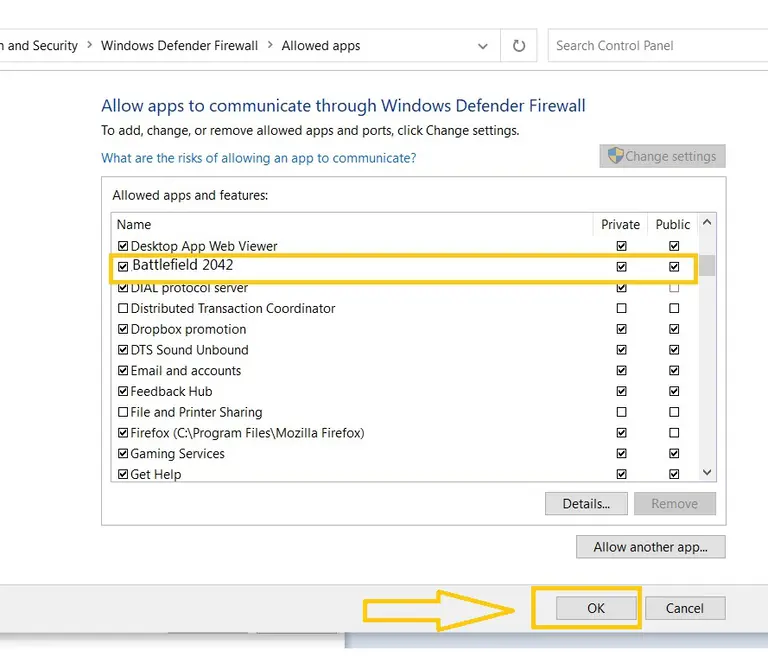768x657 pixels.
Task: Uncheck Gaming Services Private checkbox
Action: (x=622, y=454)
